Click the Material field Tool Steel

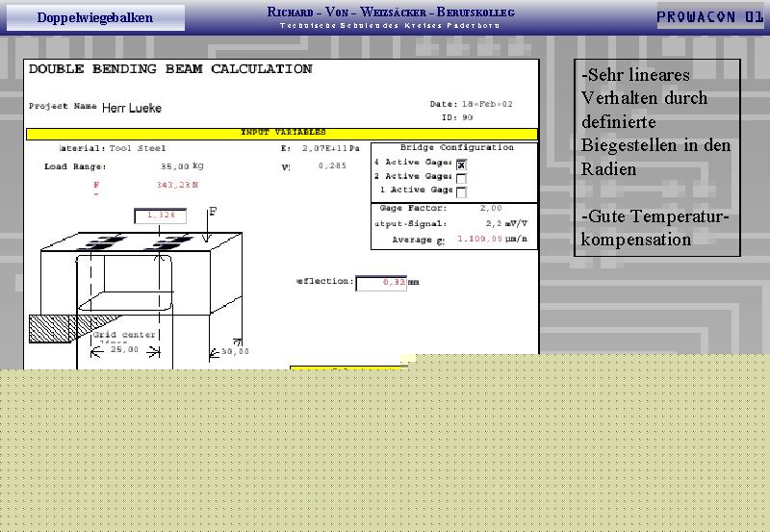(138, 149)
